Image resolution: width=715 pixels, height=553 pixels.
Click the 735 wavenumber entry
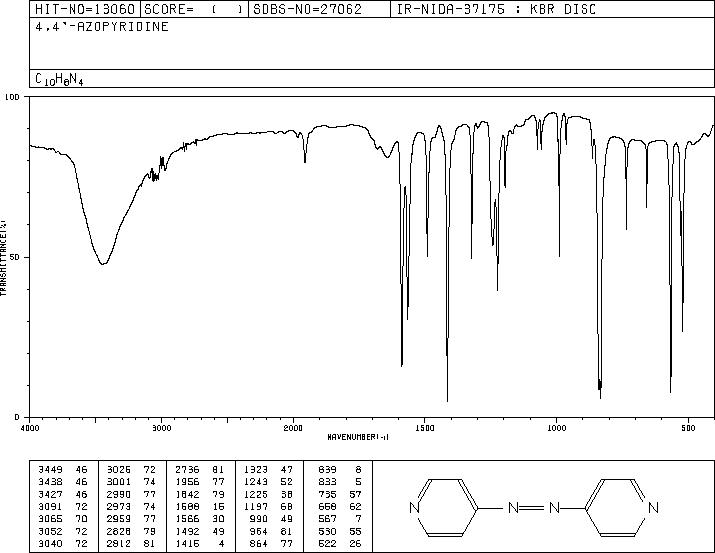(x=327, y=494)
